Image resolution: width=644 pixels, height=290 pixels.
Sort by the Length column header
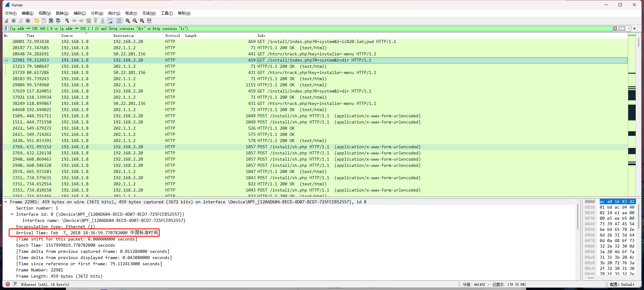point(220,36)
